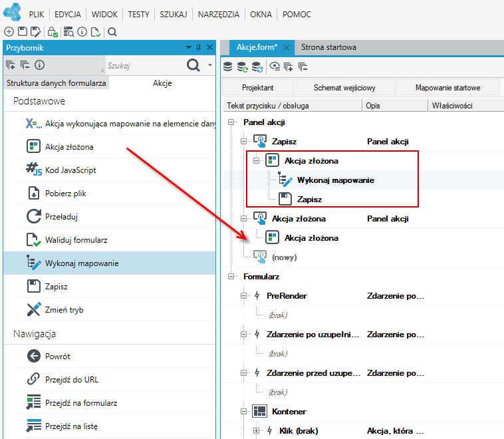Image resolution: width=504 pixels, height=439 pixels.
Task: Switch to the Struktura danych formularza tab
Action: click(x=57, y=83)
